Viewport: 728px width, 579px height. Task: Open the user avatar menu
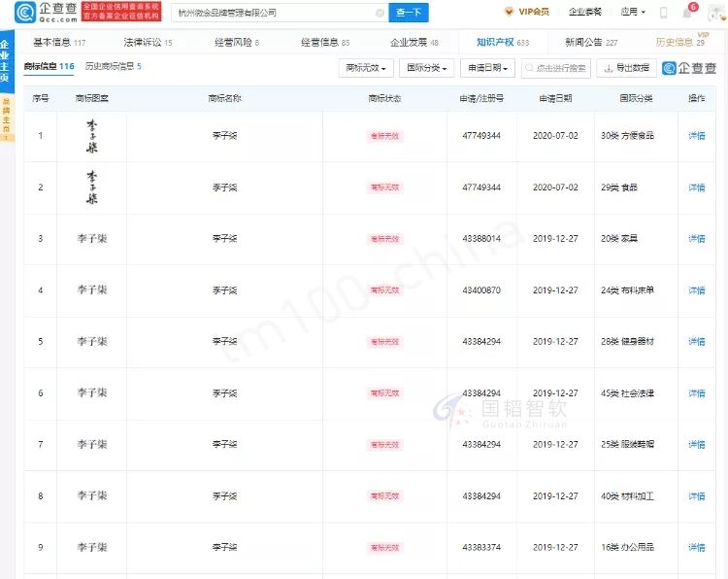[716, 14]
